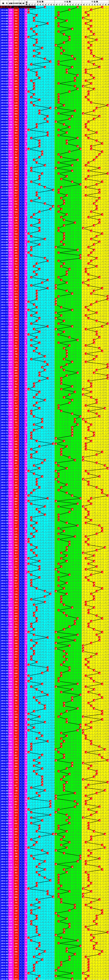Select the row labeled 2014-050

click(x=54, y=141)
